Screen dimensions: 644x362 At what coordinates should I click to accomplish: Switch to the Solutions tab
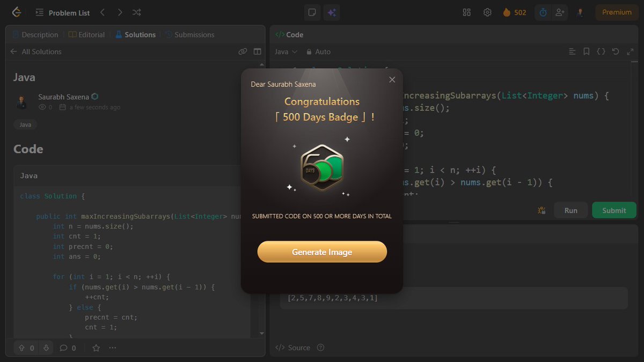click(135, 34)
